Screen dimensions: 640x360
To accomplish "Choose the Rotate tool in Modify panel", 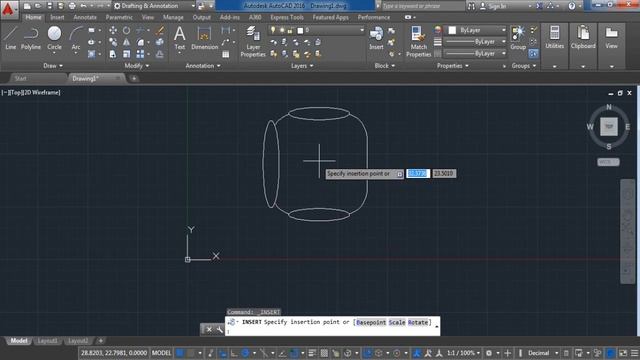I will point(127,30).
